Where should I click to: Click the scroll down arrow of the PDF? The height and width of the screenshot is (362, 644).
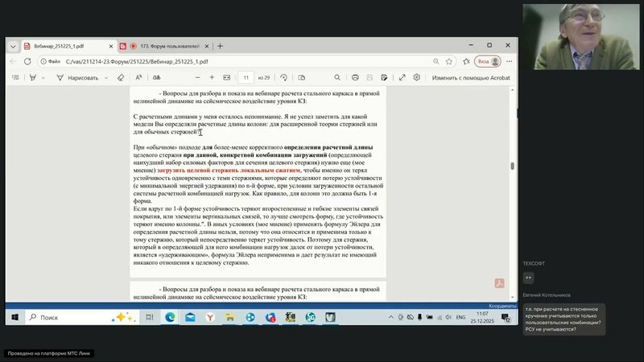[512, 298]
